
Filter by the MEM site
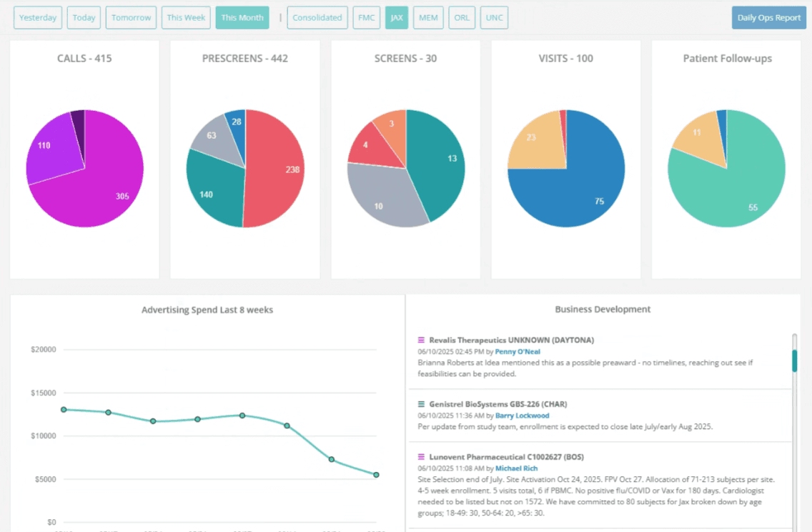pos(428,18)
